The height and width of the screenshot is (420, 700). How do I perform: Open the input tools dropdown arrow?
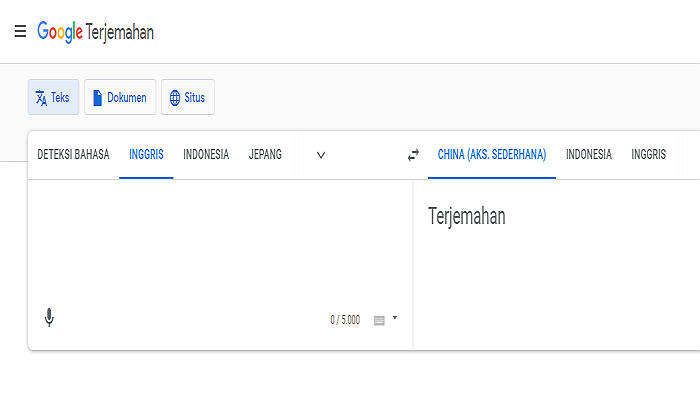point(395,318)
